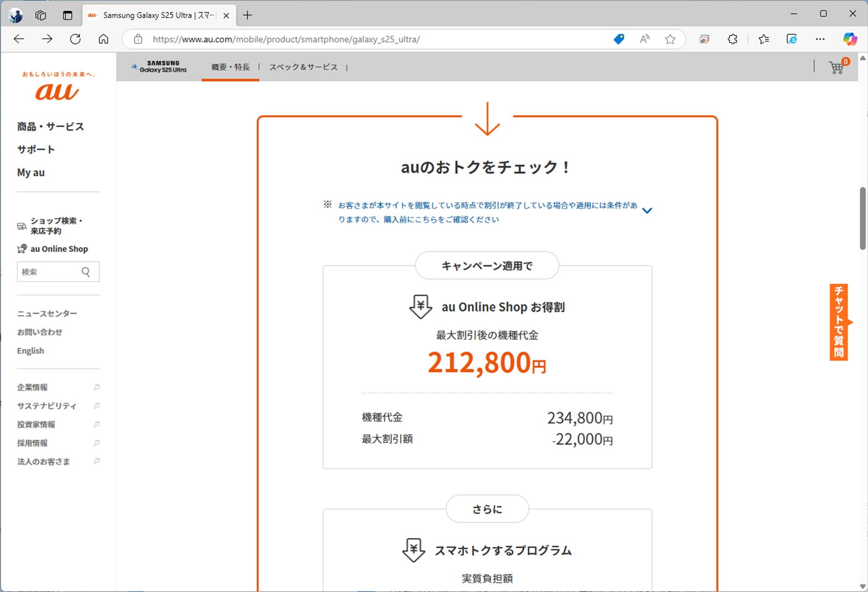Go to au Online Shop link
The image size is (868, 592).
[x=59, y=249]
